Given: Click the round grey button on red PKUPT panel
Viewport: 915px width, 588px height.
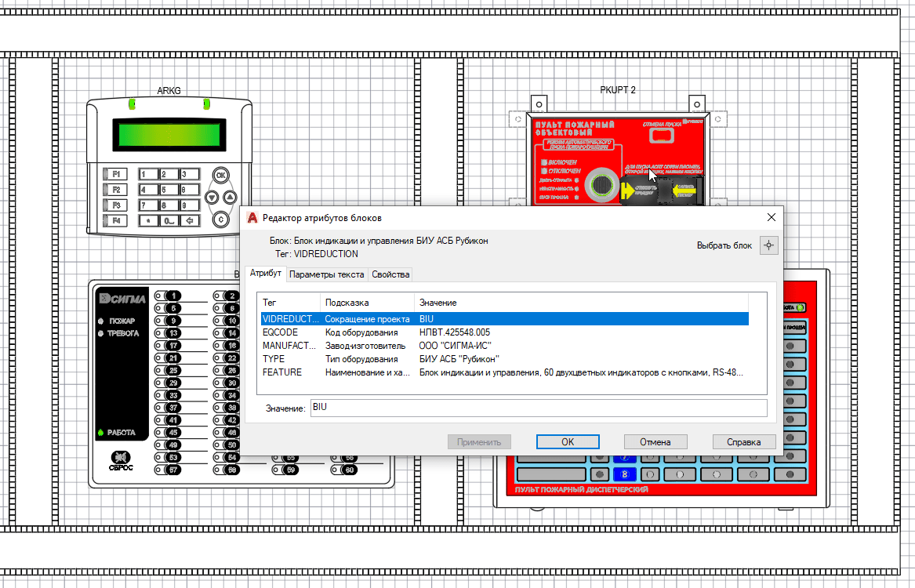Looking at the screenshot, I should [601, 185].
